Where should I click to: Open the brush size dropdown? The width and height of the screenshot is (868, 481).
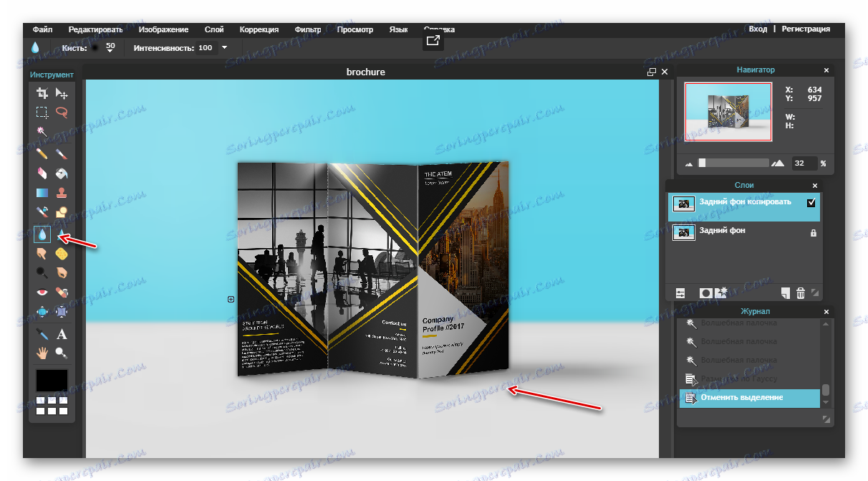[x=110, y=48]
